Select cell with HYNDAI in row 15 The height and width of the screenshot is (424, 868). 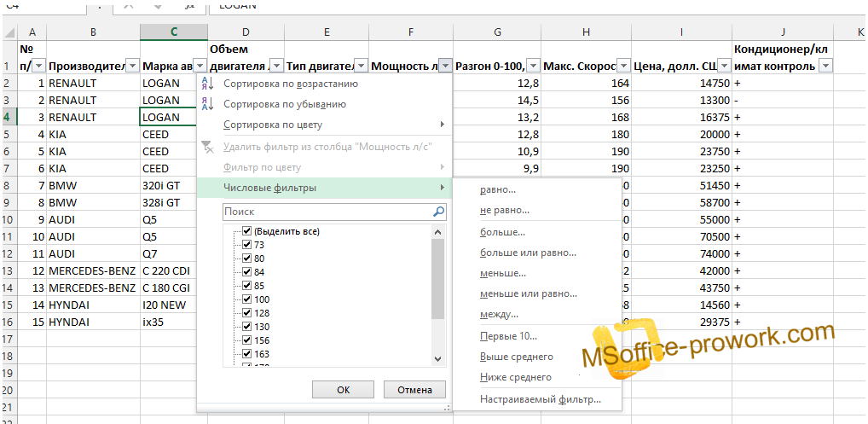[94, 305]
